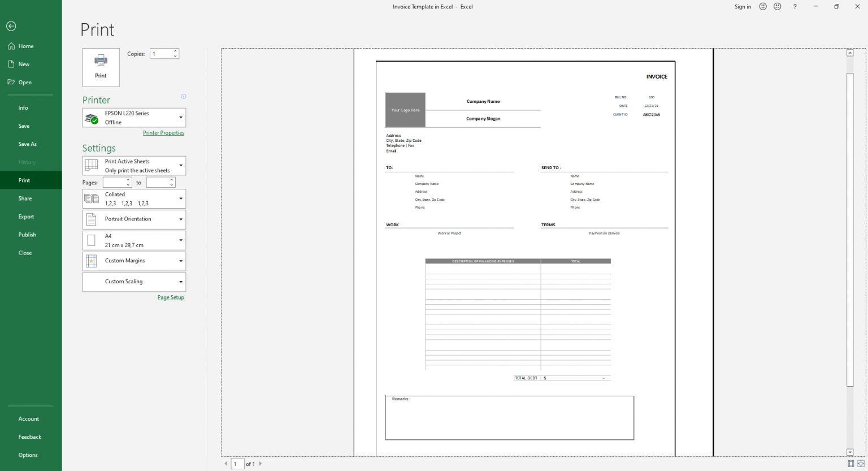
Task: Open Help via the question mark icon
Action: coord(795,6)
